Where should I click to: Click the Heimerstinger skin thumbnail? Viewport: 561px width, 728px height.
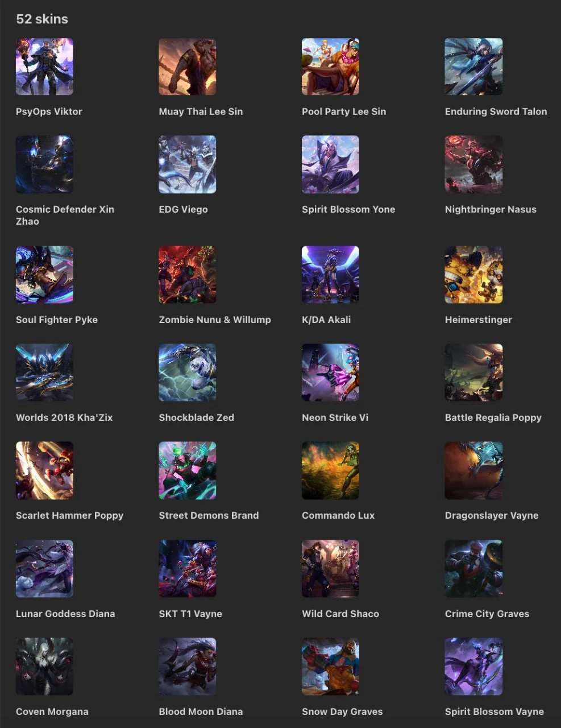473,275
